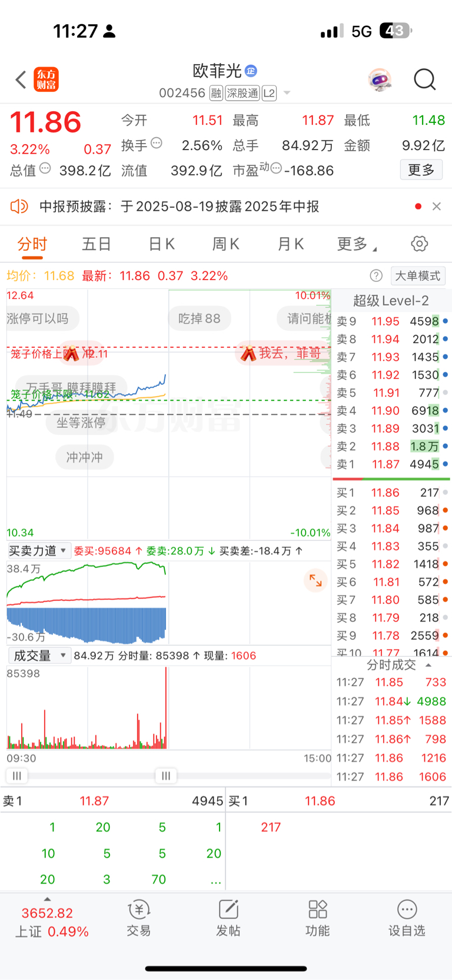Go back using the left arrow

21,79
